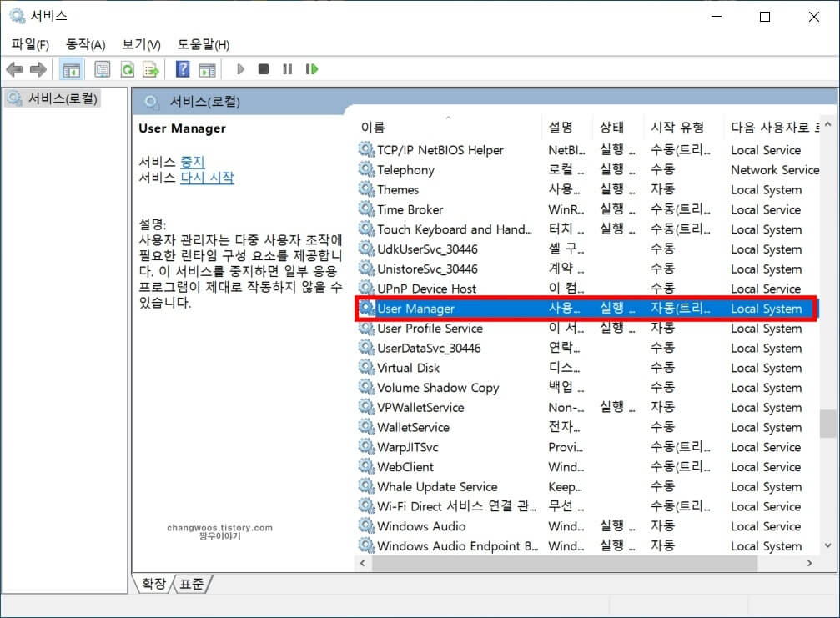
Task: Sort by the 시작 유형 column header
Action: 676,127
